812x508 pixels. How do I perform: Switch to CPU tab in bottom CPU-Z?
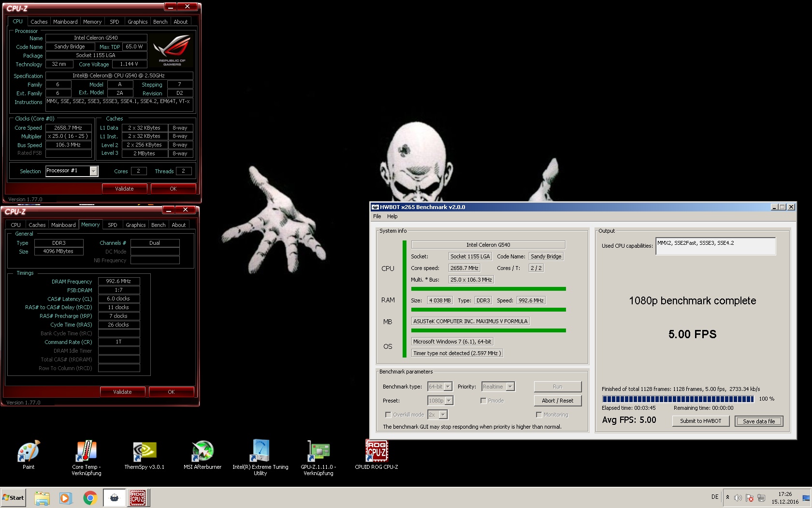coord(16,225)
